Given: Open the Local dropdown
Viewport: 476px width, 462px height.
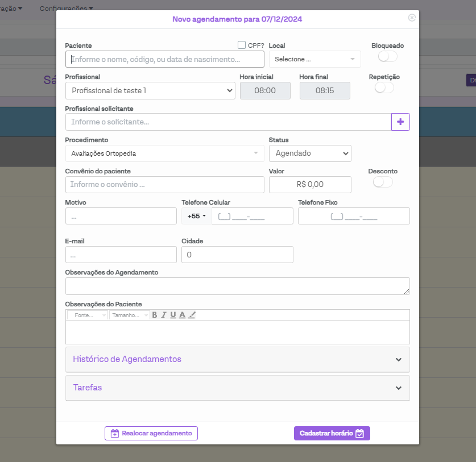Looking at the screenshot, I should point(314,59).
